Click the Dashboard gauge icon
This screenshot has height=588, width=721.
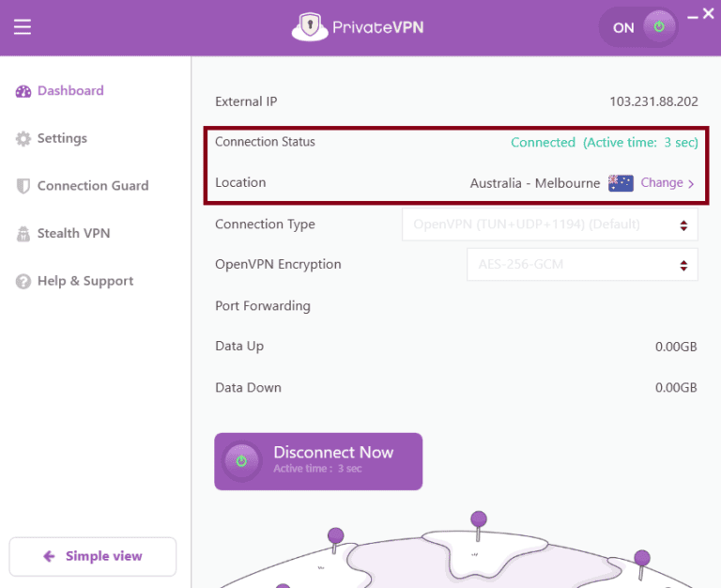click(x=23, y=91)
